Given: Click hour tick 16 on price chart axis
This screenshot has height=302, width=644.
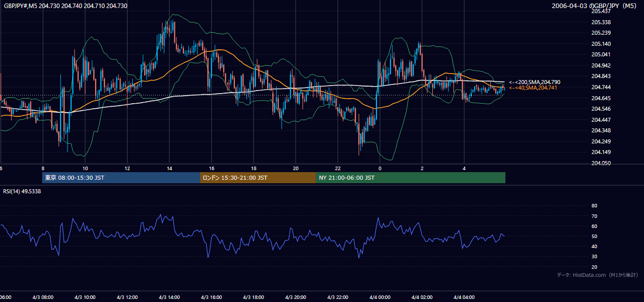Looking at the screenshot, I should (212, 169).
